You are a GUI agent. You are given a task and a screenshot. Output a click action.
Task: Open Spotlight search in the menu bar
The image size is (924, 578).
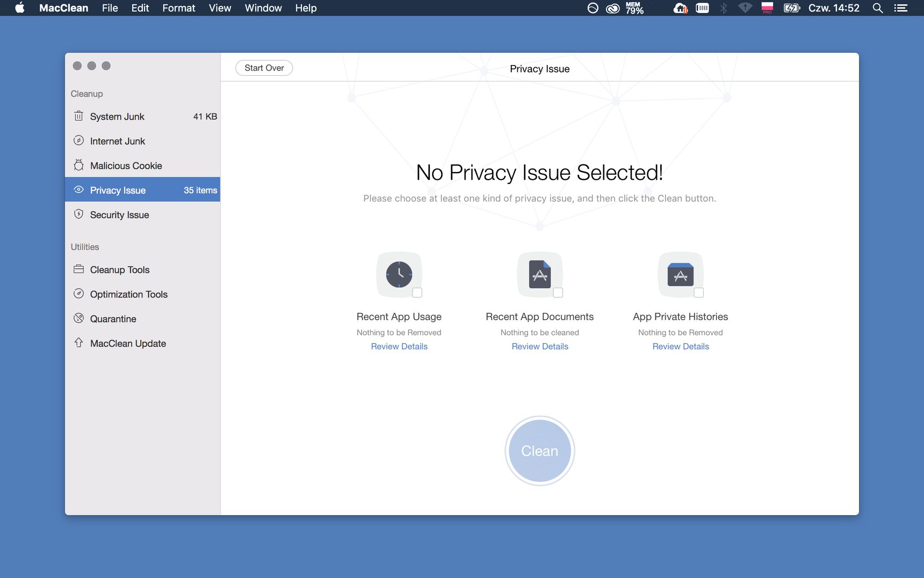click(x=878, y=8)
